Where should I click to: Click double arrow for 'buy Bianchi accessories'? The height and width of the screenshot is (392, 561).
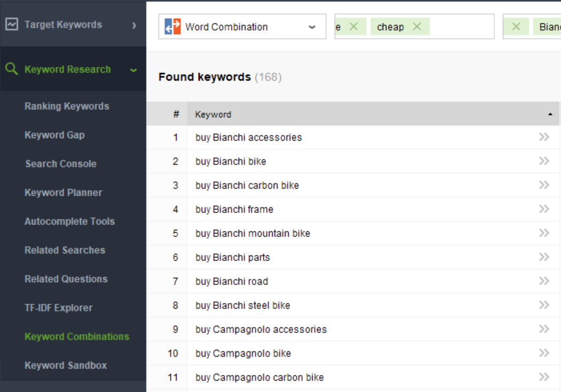[544, 137]
